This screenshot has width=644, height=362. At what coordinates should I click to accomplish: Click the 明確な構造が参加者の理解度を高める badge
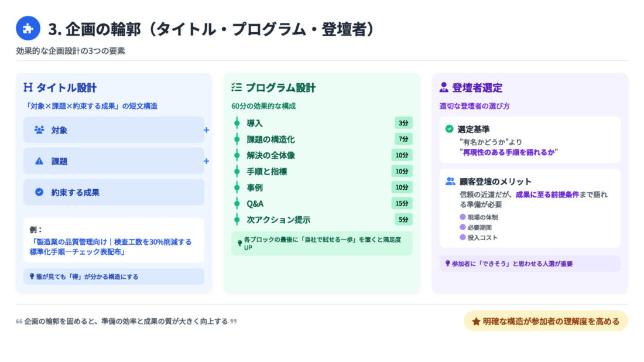[x=545, y=321]
